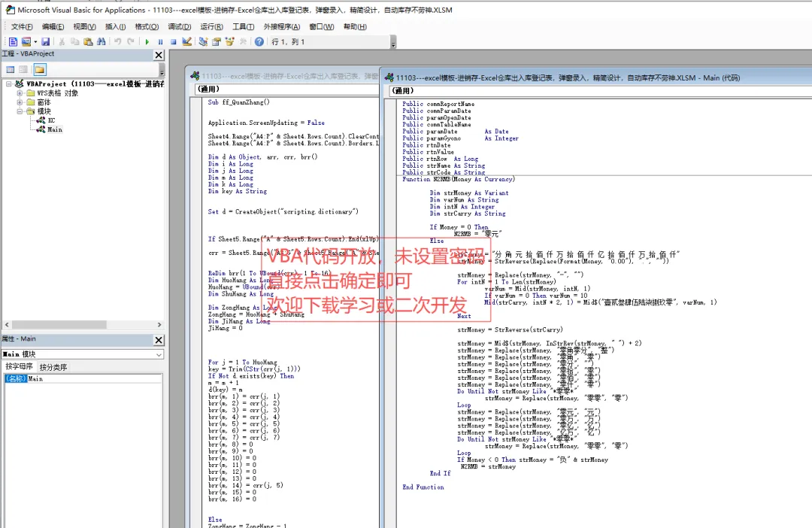Click the View Microsoft Excel toolbar icon
The height and width of the screenshot is (528, 812).
(x=13, y=41)
